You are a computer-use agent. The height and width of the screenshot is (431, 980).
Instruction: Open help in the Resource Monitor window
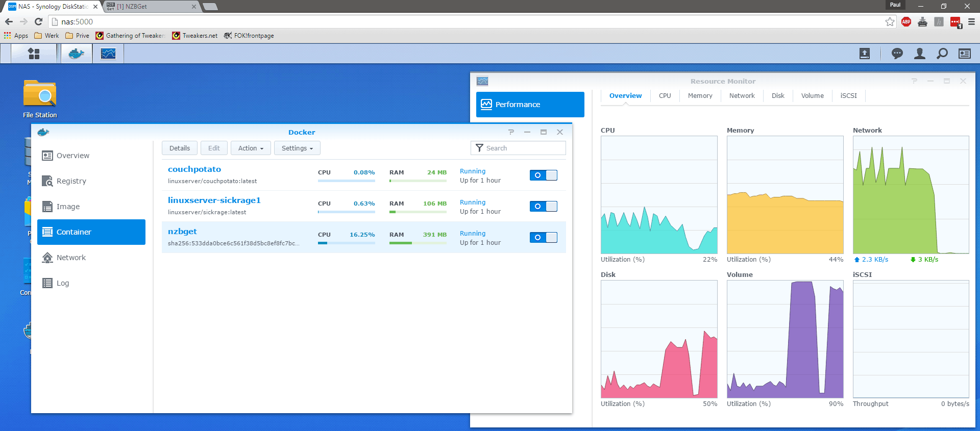(x=914, y=81)
